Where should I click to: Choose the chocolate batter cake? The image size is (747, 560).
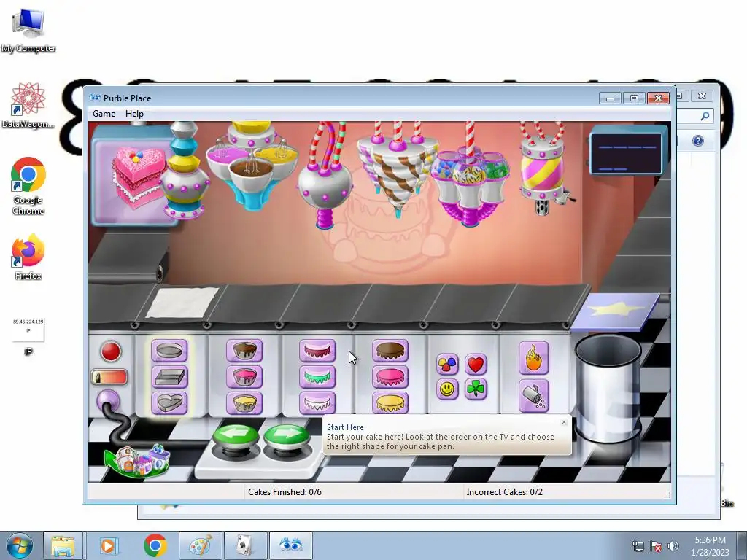click(244, 351)
